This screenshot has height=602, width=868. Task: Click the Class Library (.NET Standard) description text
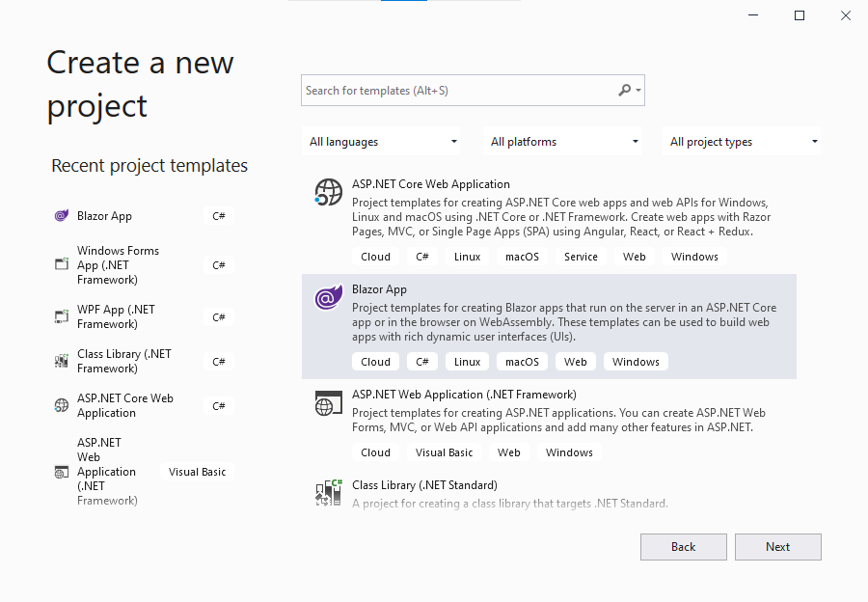click(x=510, y=504)
